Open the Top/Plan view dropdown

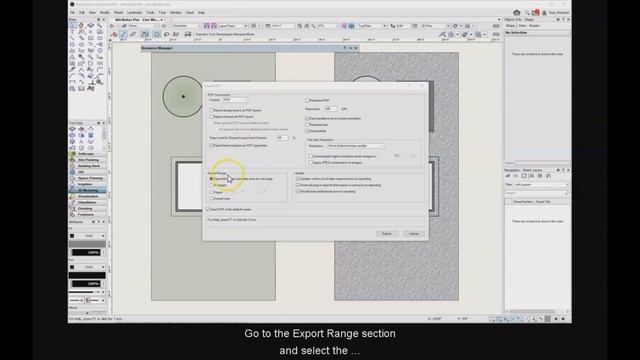(371, 26)
